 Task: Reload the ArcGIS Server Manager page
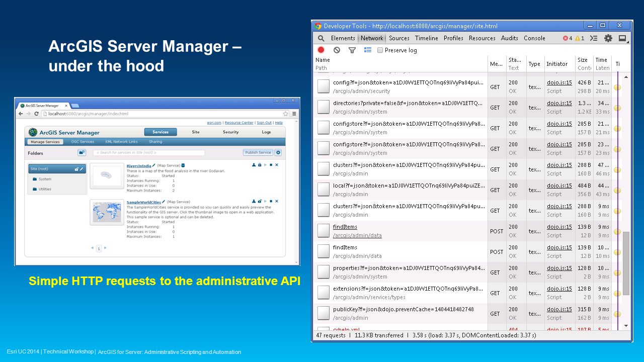(x=36, y=114)
